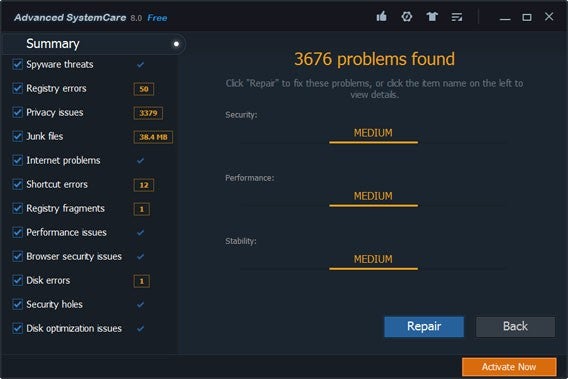Click Disk optimization issues checkmark status
The width and height of the screenshot is (568, 379).
(x=141, y=329)
